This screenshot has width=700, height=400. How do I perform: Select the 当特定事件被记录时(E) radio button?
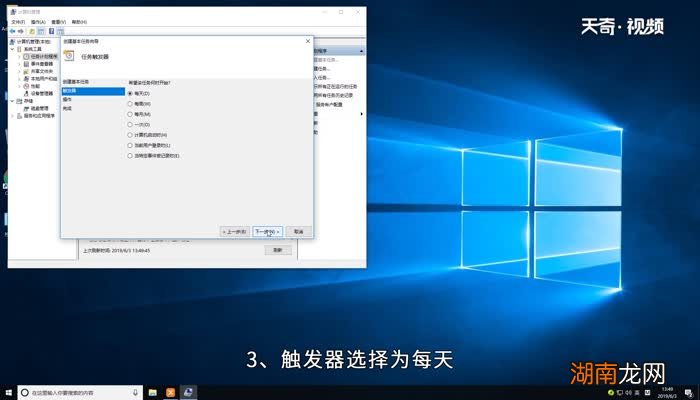click(x=130, y=156)
